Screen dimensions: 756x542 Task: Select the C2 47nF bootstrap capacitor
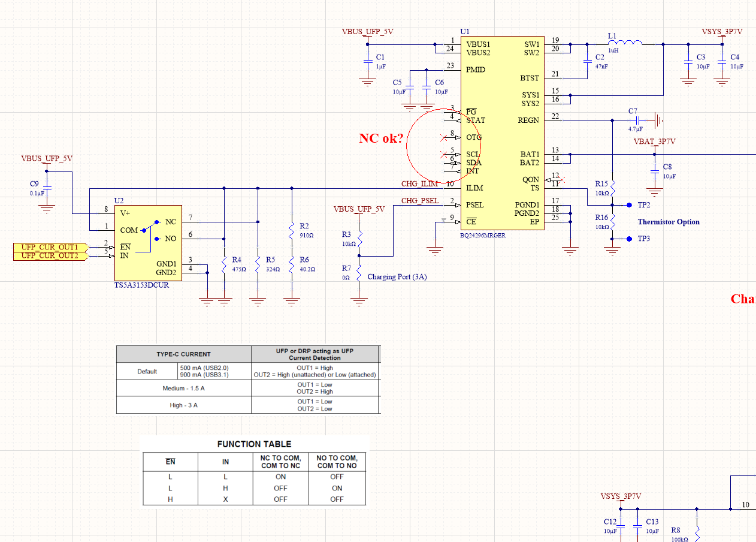[x=586, y=61]
